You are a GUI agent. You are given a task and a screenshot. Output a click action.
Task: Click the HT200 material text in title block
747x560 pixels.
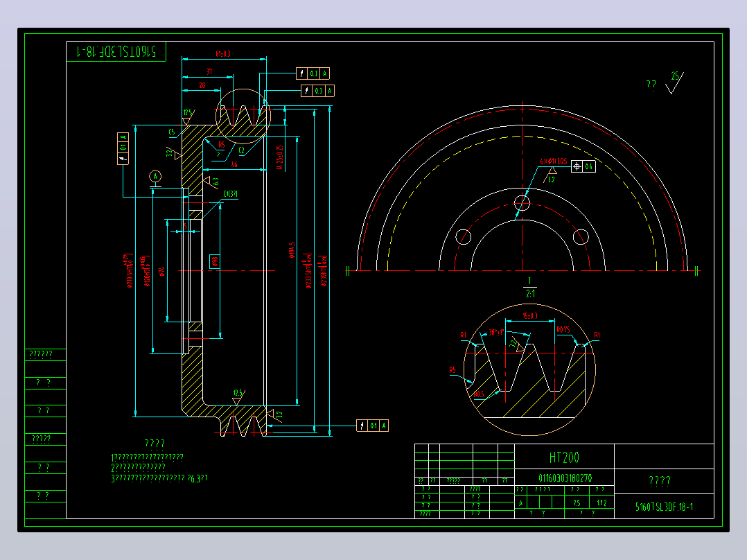(x=564, y=458)
